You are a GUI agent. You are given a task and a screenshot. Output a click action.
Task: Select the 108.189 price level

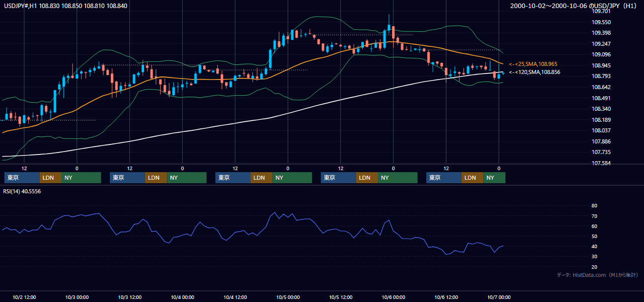pyautogui.click(x=601, y=120)
